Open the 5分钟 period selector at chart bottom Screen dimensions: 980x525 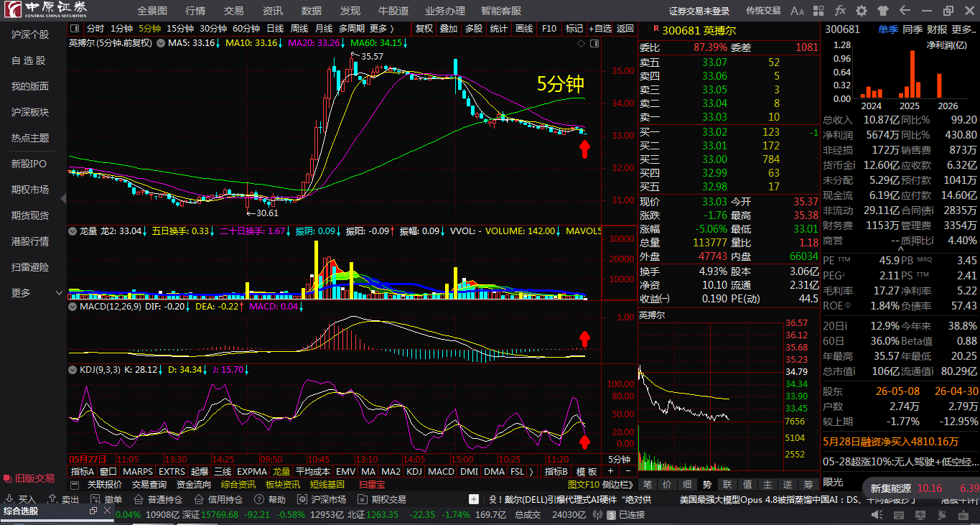[x=620, y=459]
